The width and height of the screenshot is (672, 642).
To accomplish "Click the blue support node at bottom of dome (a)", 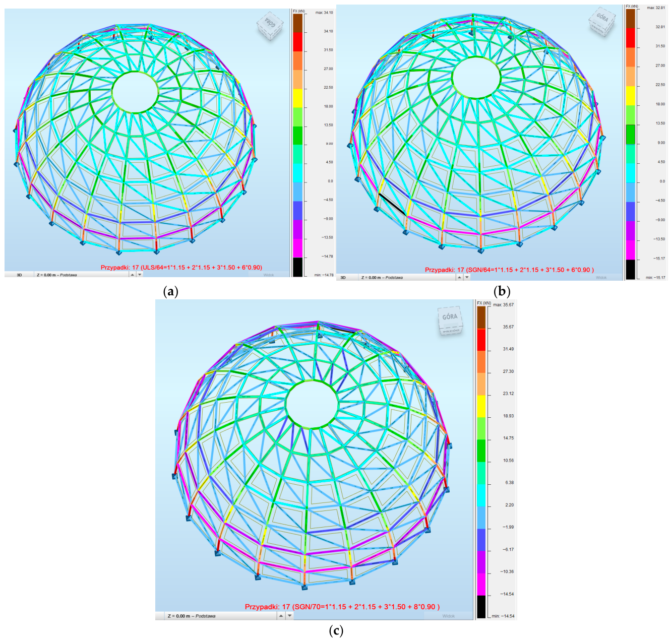I will click(118, 252).
